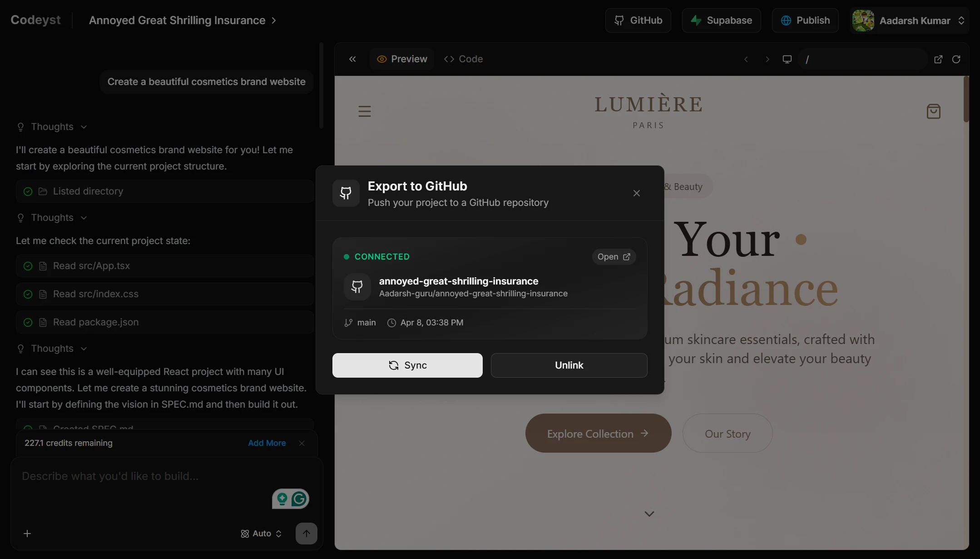The height and width of the screenshot is (559, 980).
Task: Switch to the Code tab
Action: pos(463,59)
